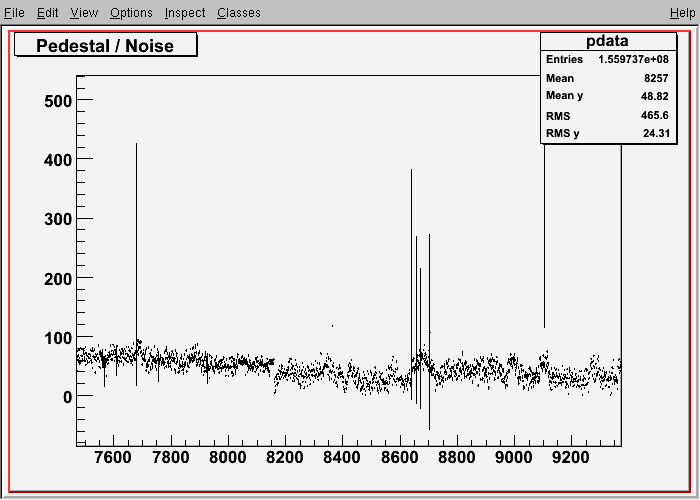Click the y-axis label 100
This screenshot has height=500, width=700.
(58, 338)
